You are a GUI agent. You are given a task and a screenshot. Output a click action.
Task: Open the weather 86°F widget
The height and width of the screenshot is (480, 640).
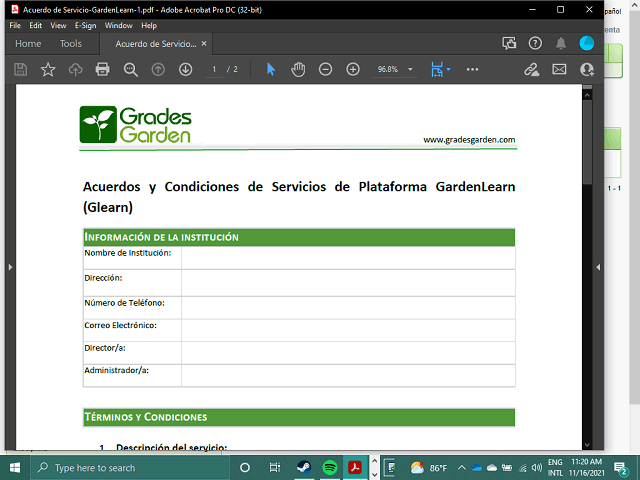click(429, 468)
